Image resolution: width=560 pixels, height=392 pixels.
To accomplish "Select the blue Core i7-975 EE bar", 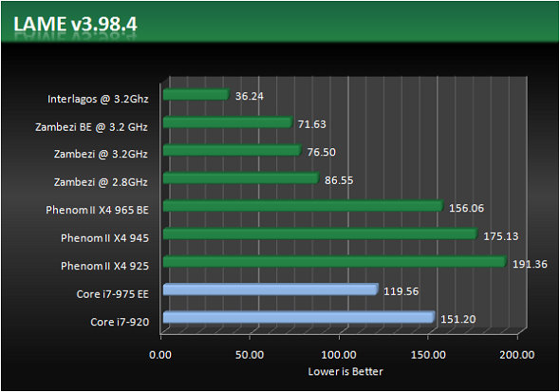I will pyautogui.click(x=271, y=289).
